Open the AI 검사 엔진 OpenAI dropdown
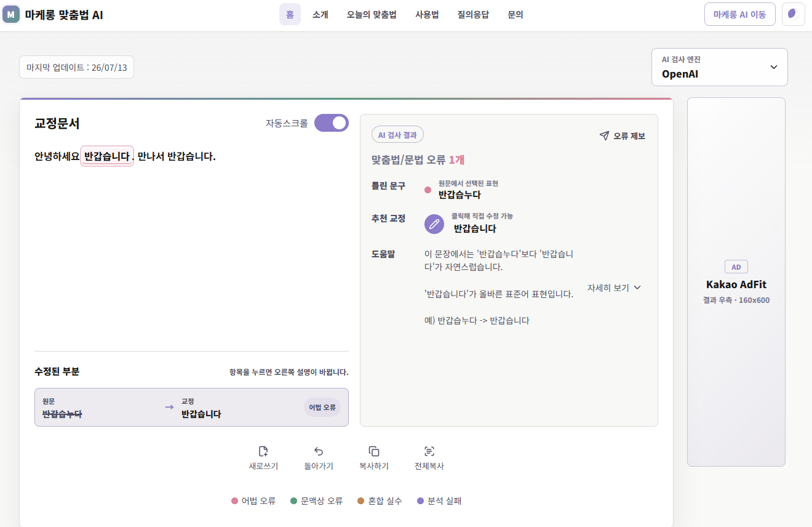The height and width of the screenshot is (527, 812). [x=720, y=67]
